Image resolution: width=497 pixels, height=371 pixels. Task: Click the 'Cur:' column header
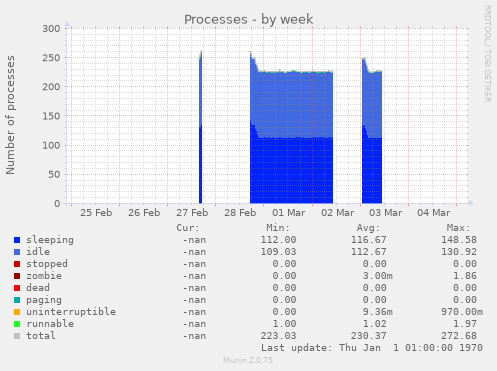tap(188, 228)
